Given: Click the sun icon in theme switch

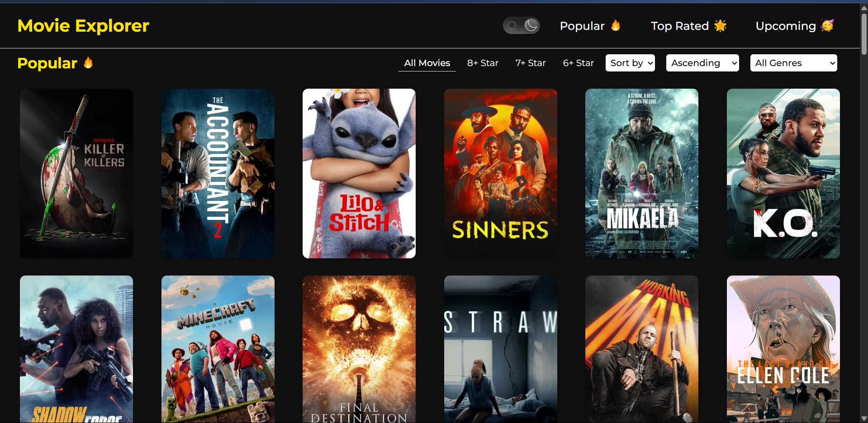Looking at the screenshot, I should point(512,26).
